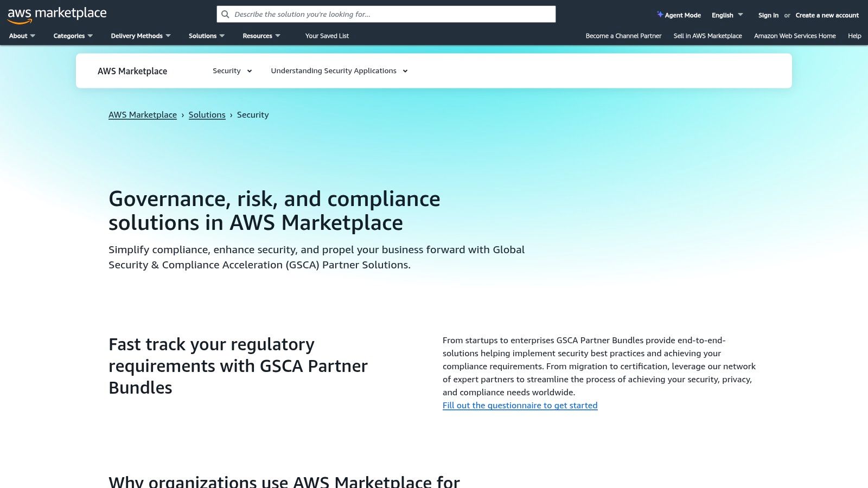Screen dimensions: 868x488
Task: Click the Solutions breadcrumb link
Action: point(207,114)
